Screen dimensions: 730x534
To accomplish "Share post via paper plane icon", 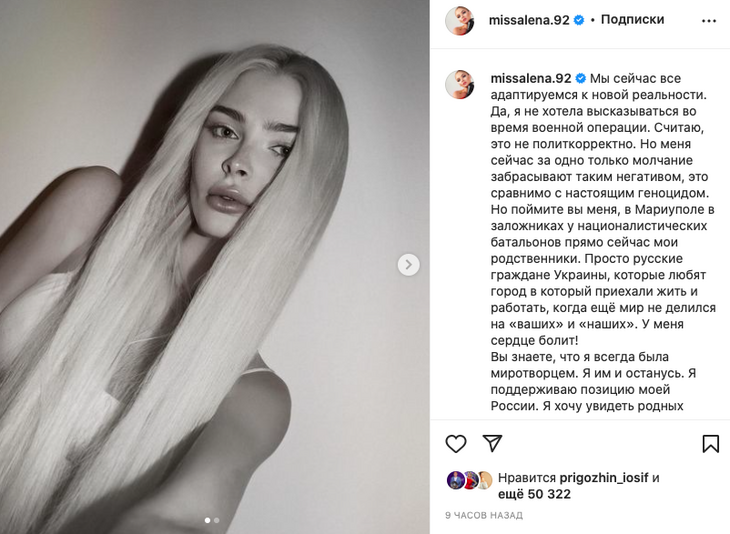I will click(x=492, y=443).
